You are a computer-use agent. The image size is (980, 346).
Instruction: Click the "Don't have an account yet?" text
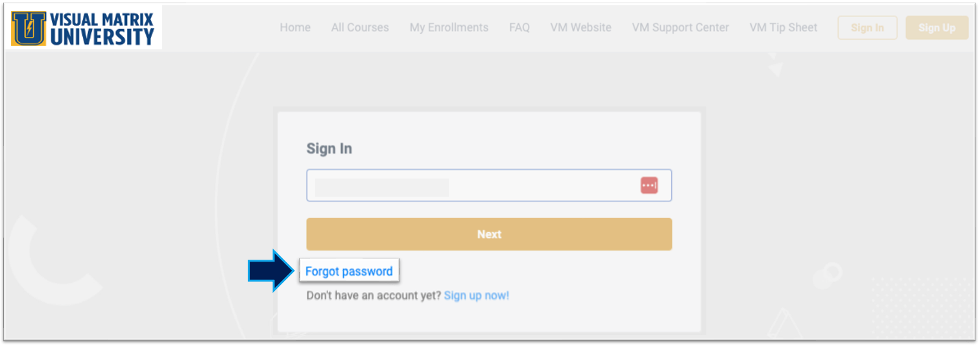(x=374, y=295)
